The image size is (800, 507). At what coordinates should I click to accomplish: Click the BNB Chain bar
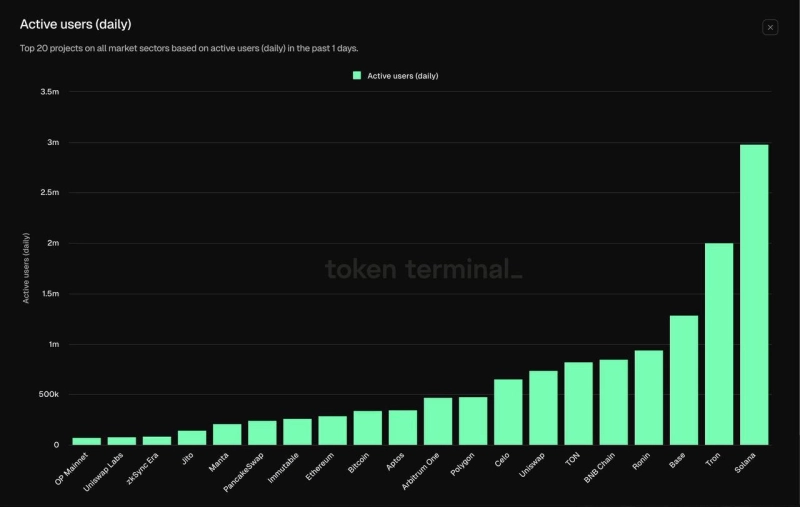click(614, 402)
